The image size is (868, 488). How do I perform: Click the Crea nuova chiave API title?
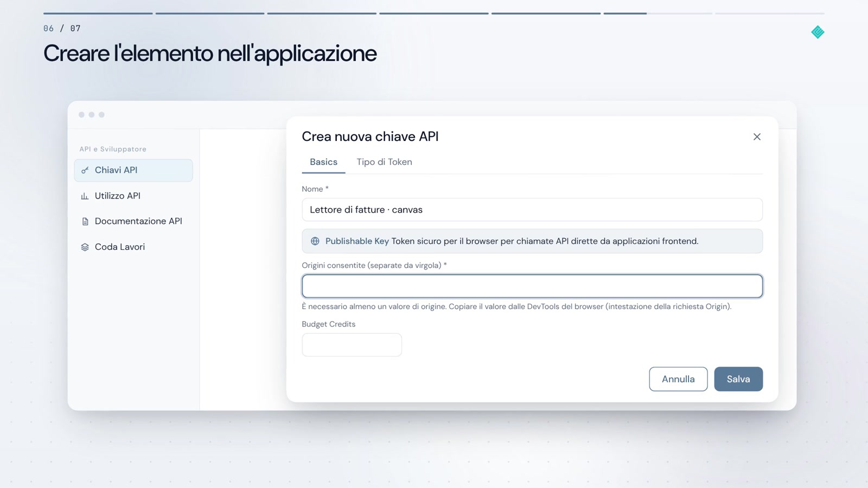click(370, 137)
